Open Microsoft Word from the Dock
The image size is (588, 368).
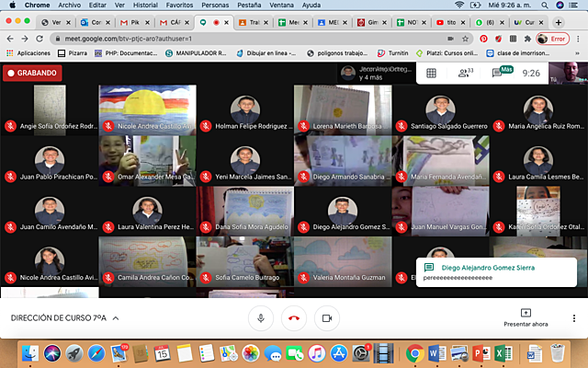(437, 353)
